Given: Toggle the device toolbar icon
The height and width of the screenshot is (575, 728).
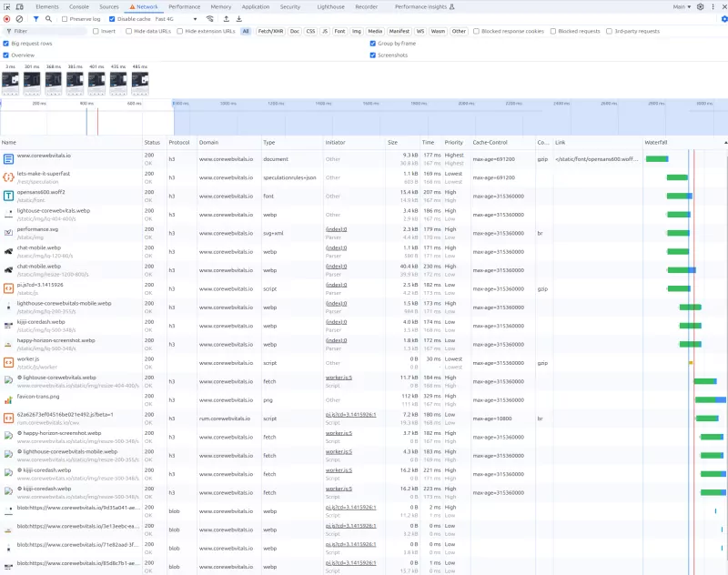Looking at the screenshot, I should pyautogui.click(x=18, y=7).
